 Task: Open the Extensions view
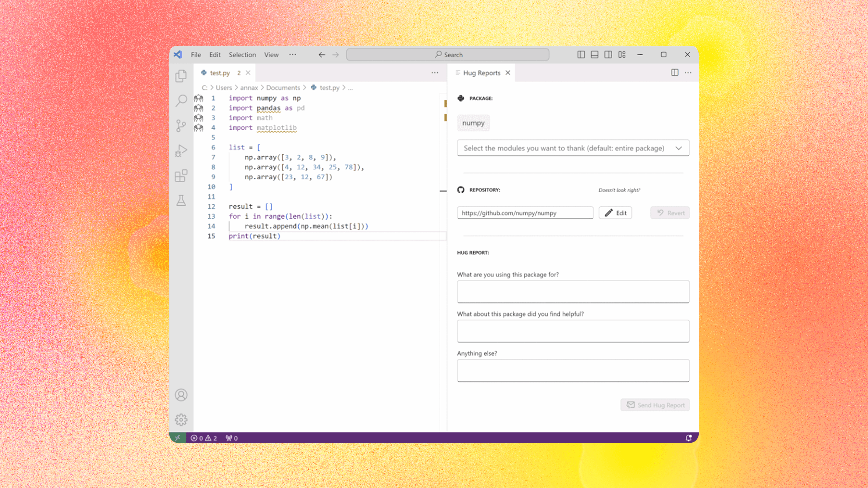pyautogui.click(x=181, y=175)
